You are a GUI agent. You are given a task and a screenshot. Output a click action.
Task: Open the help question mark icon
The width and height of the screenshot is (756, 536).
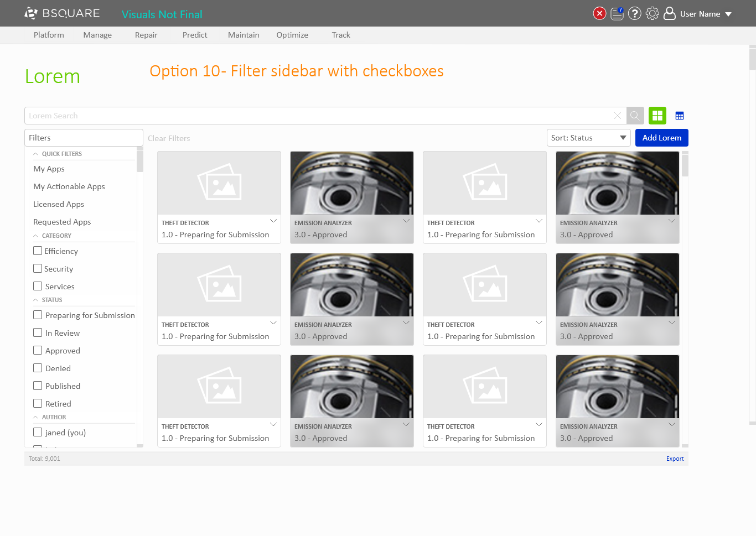[x=635, y=13]
